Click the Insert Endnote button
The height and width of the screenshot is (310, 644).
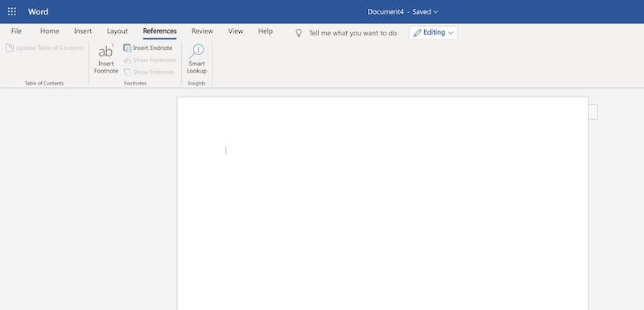tap(148, 48)
